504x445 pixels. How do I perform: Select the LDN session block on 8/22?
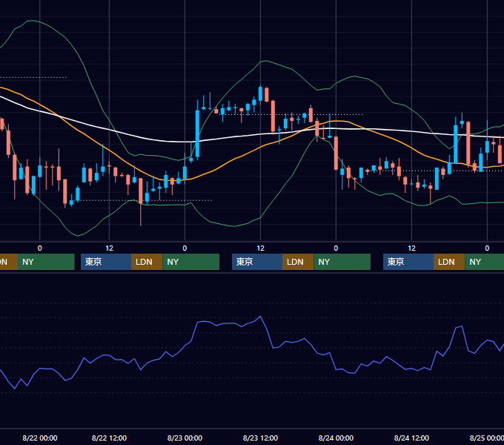(147, 262)
